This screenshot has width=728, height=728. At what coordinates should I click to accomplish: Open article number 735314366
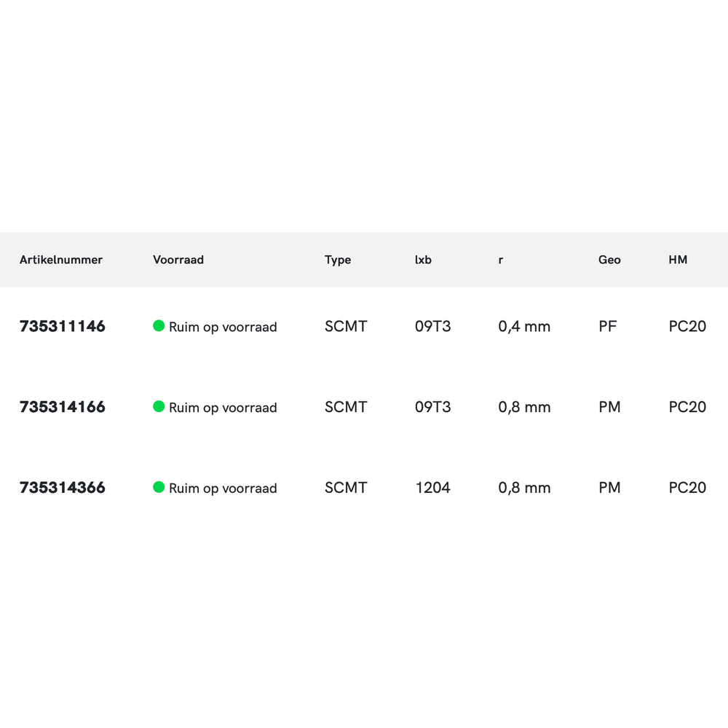pos(63,488)
